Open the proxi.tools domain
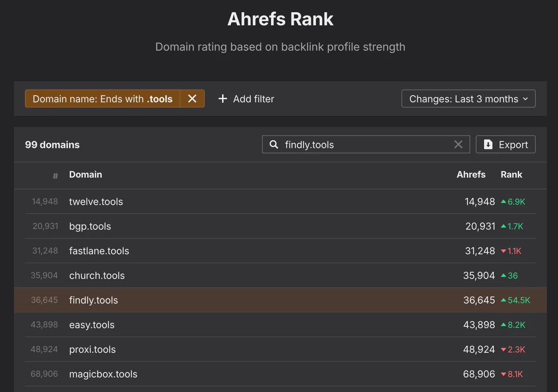 coord(93,350)
